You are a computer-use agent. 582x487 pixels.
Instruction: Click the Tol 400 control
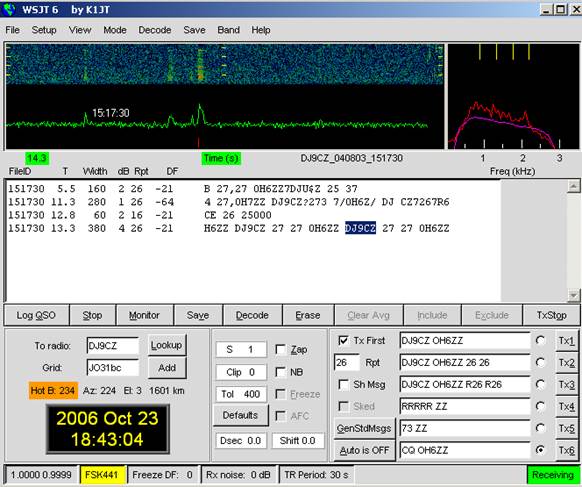(x=241, y=394)
